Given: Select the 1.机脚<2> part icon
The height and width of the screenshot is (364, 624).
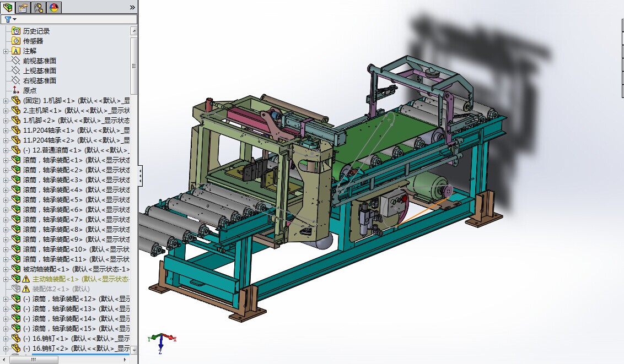Looking at the screenshot, I should (x=16, y=120).
